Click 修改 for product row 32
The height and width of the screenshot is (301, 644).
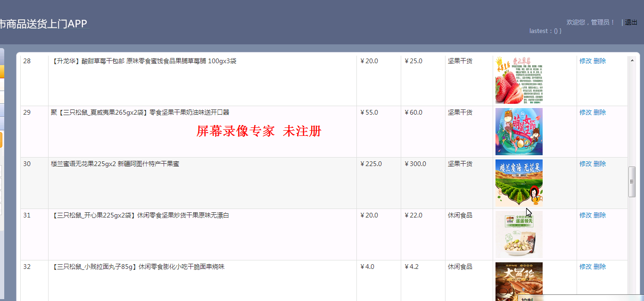point(586,267)
